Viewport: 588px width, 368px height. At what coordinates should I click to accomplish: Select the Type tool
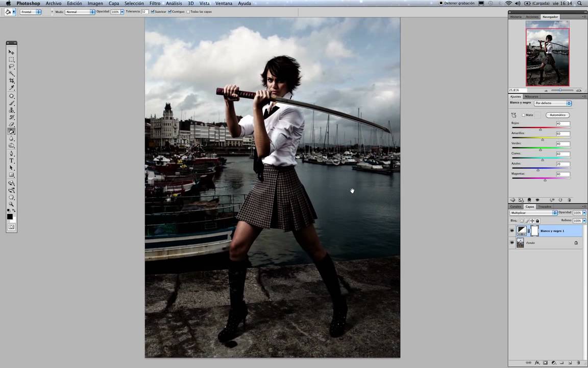(x=11, y=160)
